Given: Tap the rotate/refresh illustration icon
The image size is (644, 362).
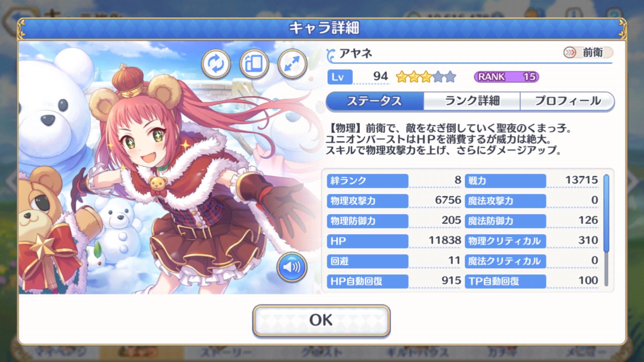Looking at the screenshot, I should (x=216, y=64).
